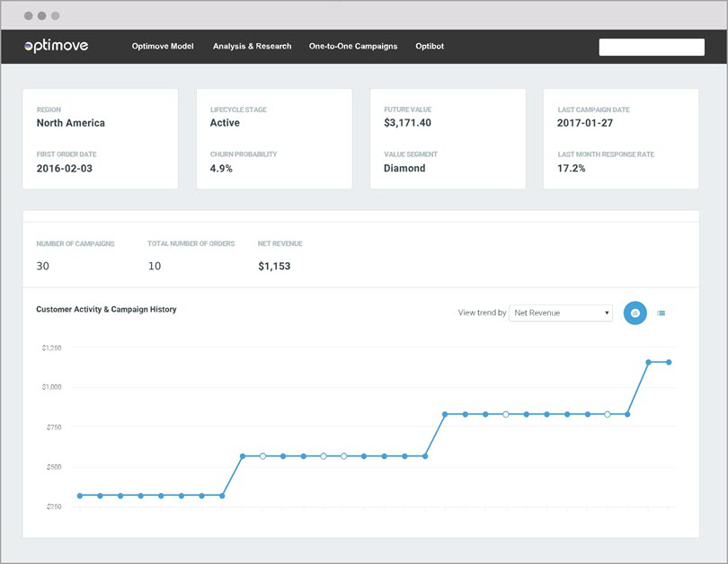Click the dropdown arrow beside Net Revenue
This screenshot has height=564, width=728.
[x=607, y=313]
